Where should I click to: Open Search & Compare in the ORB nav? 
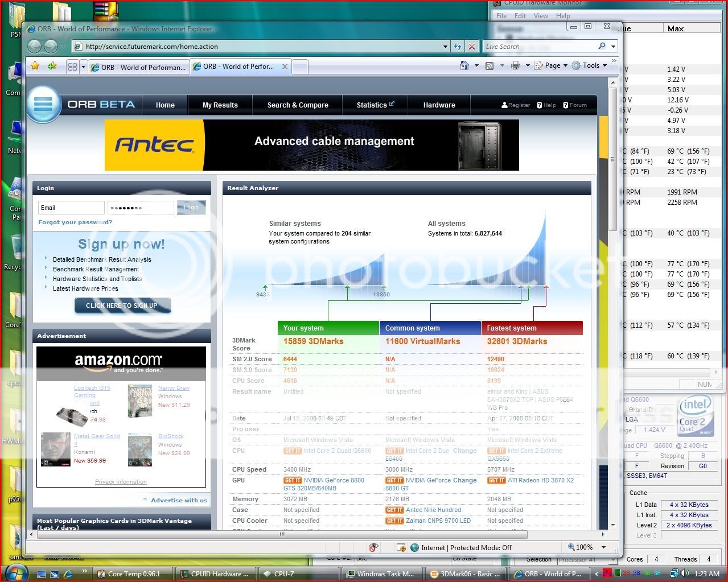pos(298,105)
